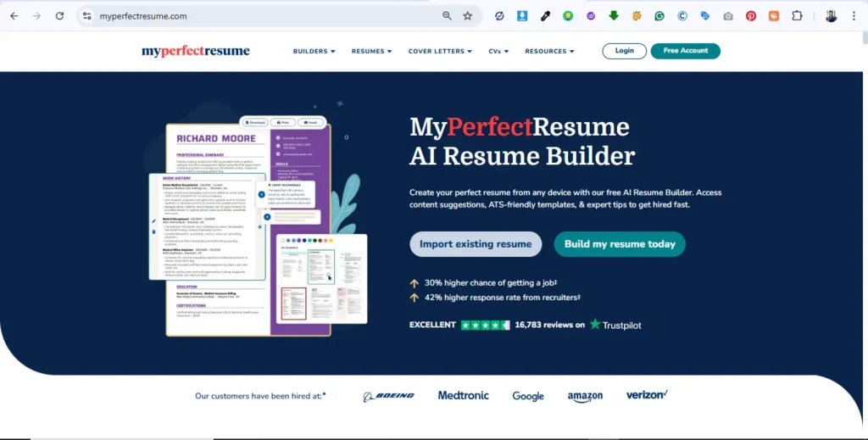Click the blue circular sync extension icon
Viewport: 868px width, 440px height.
[499, 16]
